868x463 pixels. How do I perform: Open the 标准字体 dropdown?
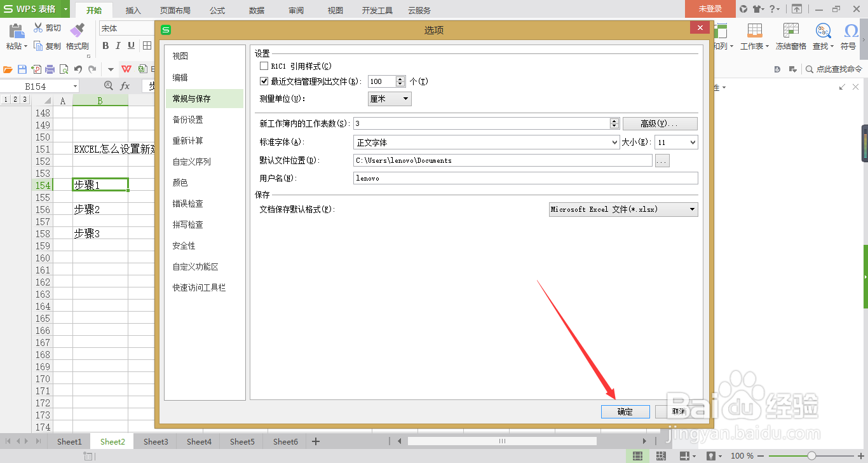click(614, 142)
